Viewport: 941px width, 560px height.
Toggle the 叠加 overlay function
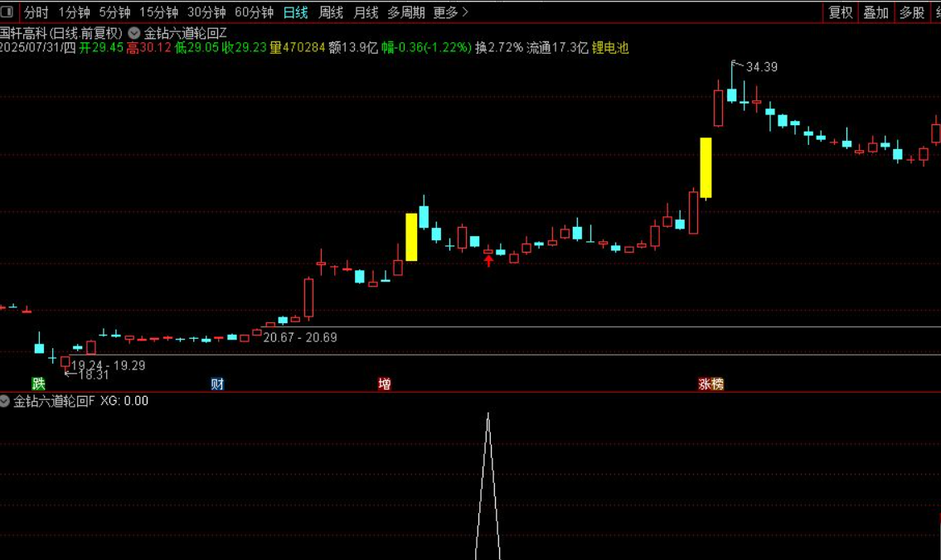click(x=876, y=12)
